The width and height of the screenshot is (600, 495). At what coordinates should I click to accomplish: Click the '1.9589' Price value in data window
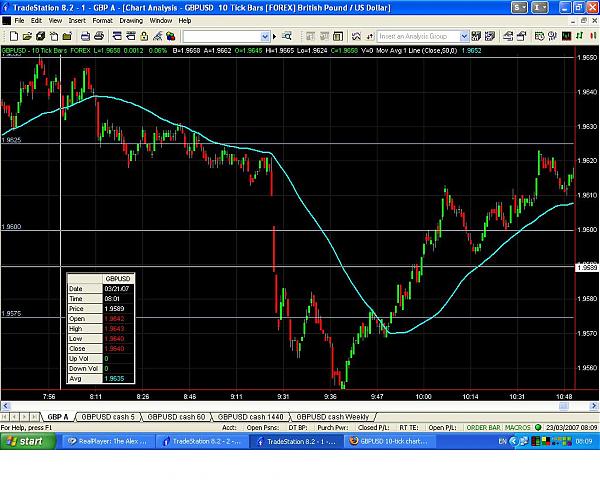coord(114,308)
